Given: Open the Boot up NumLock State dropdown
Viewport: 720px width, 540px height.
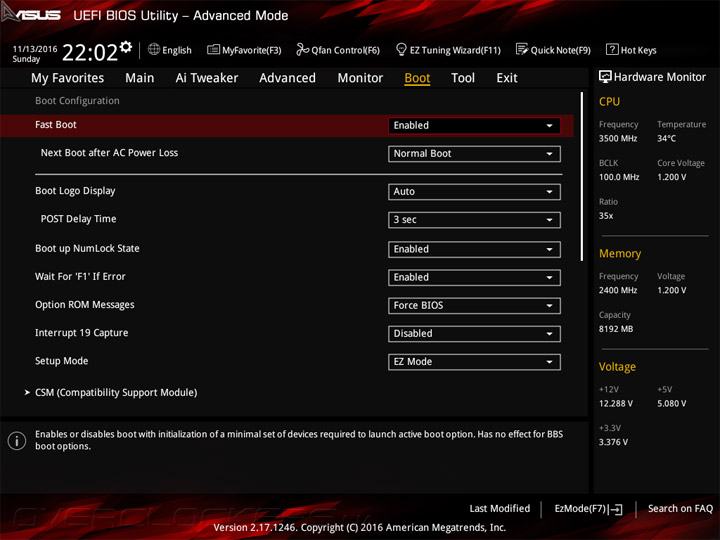Looking at the screenshot, I should click(x=474, y=249).
